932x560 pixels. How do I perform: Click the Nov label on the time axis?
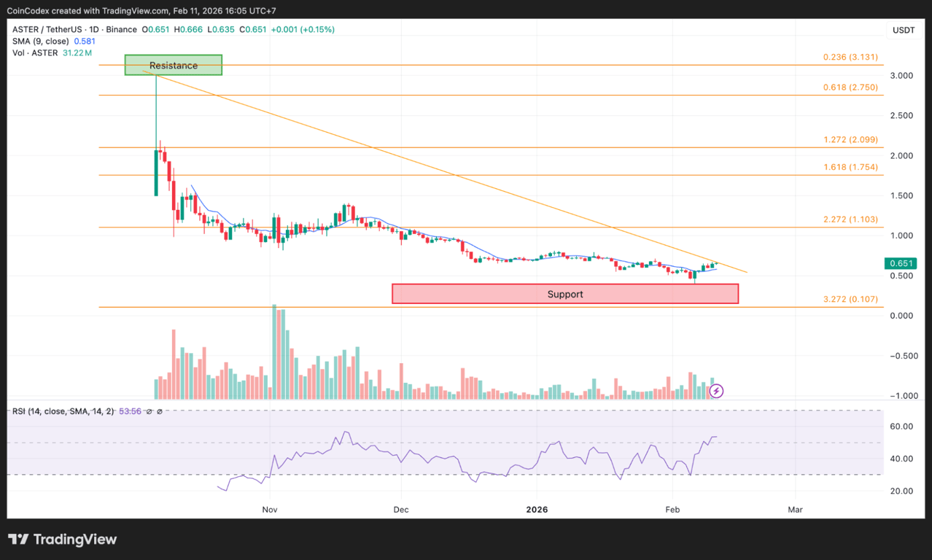click(x=270, y=510)
